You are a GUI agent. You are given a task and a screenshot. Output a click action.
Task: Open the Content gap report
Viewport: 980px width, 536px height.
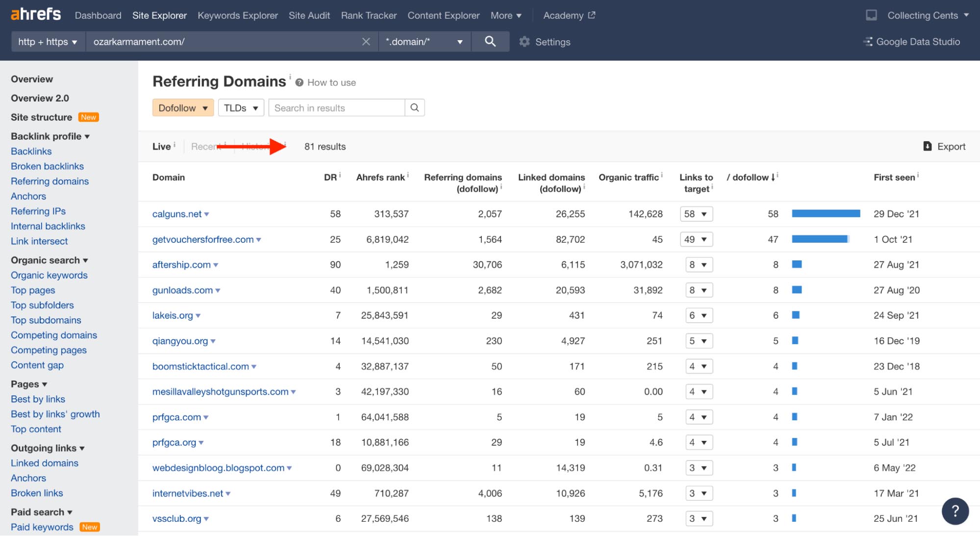click(37, 365)
